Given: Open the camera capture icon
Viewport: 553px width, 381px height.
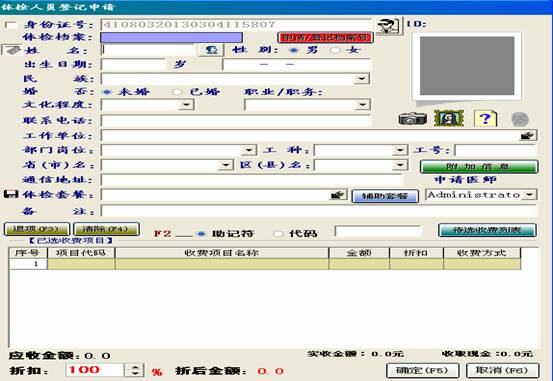Looking at the screenshot, I should (x=412, y=119).
